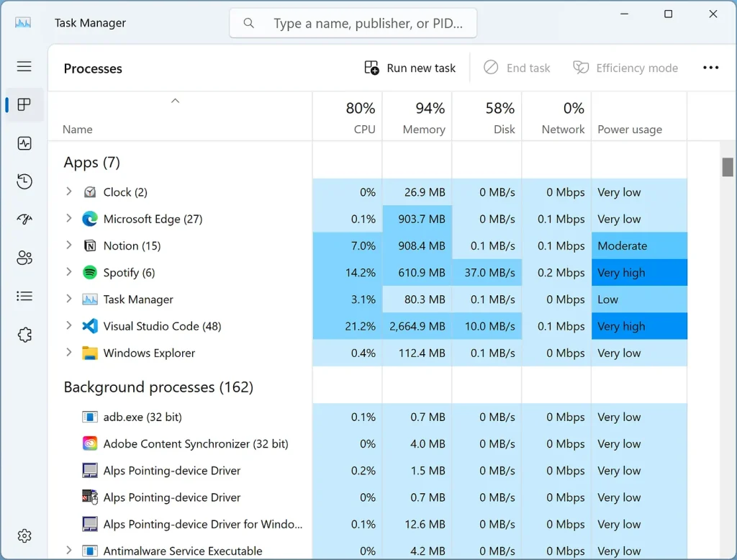Expand the Spotify (6) process group
The height and width of the screenshot is (560, 737).
point(68,272)
